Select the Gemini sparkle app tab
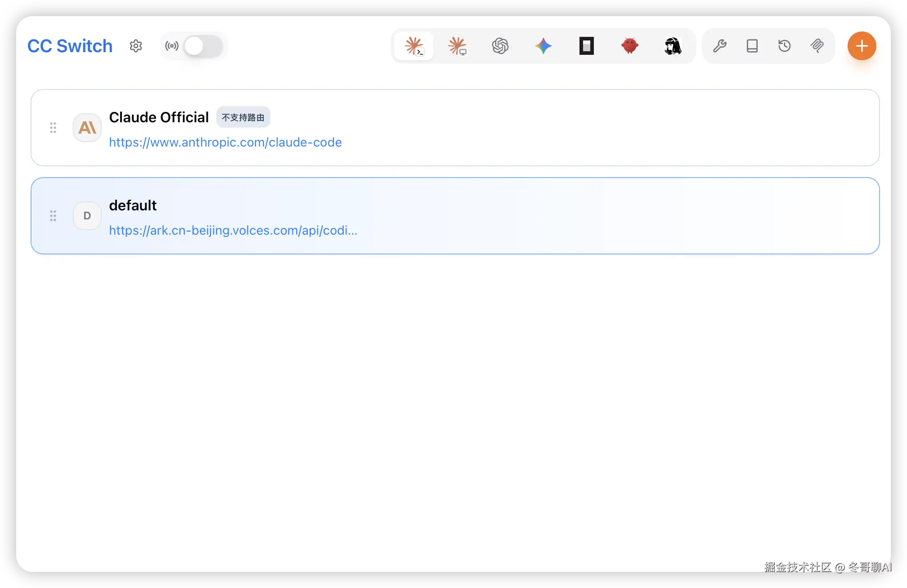This screenshot has height=588, width=907. 543,46
